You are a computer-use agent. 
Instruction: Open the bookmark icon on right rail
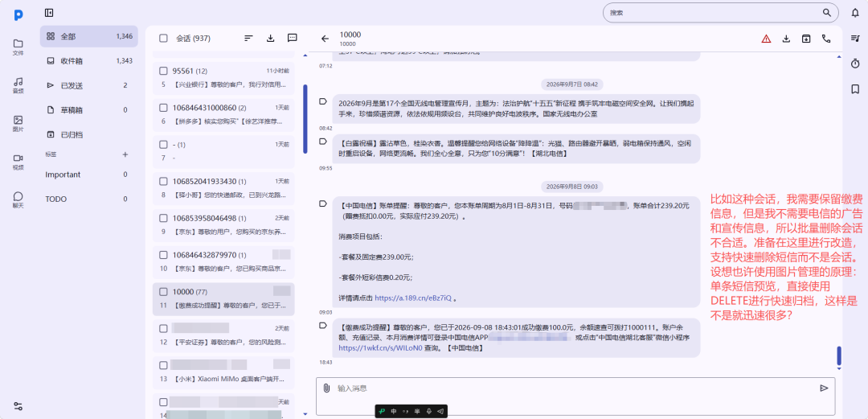coord(854,88)
